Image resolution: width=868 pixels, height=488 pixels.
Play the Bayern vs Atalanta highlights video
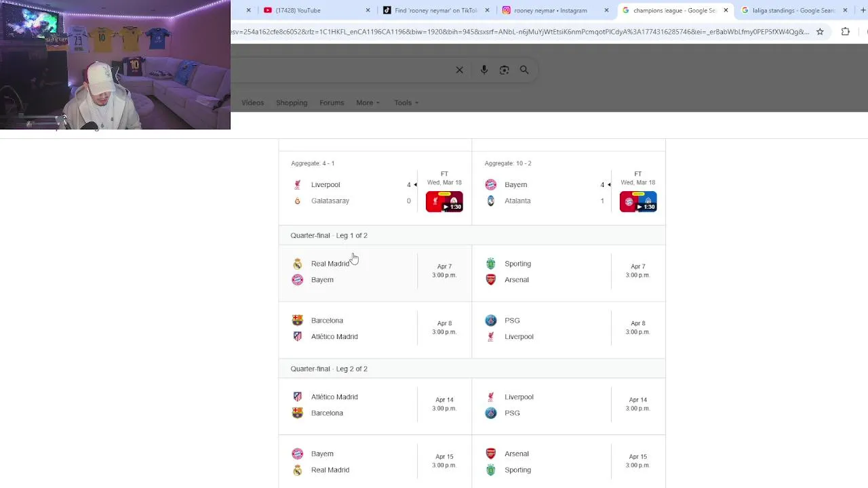click(638, 201)
